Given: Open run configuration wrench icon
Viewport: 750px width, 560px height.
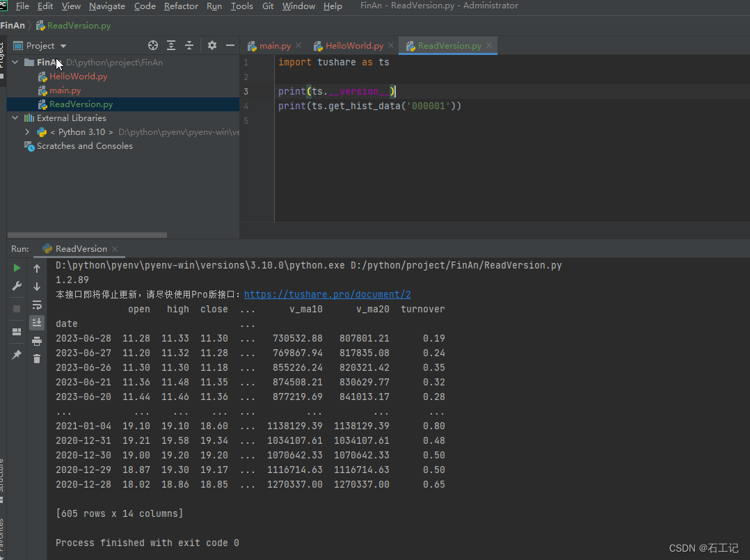Looking at the screenshot, I should click(17, 286).
